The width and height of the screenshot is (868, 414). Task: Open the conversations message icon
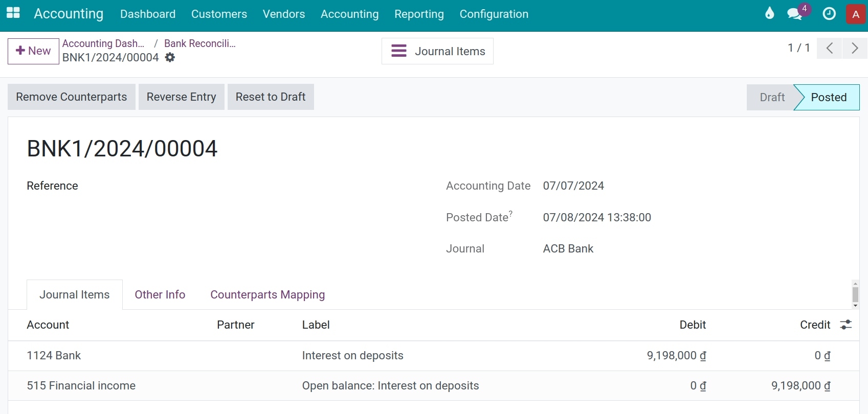point(794,14)
